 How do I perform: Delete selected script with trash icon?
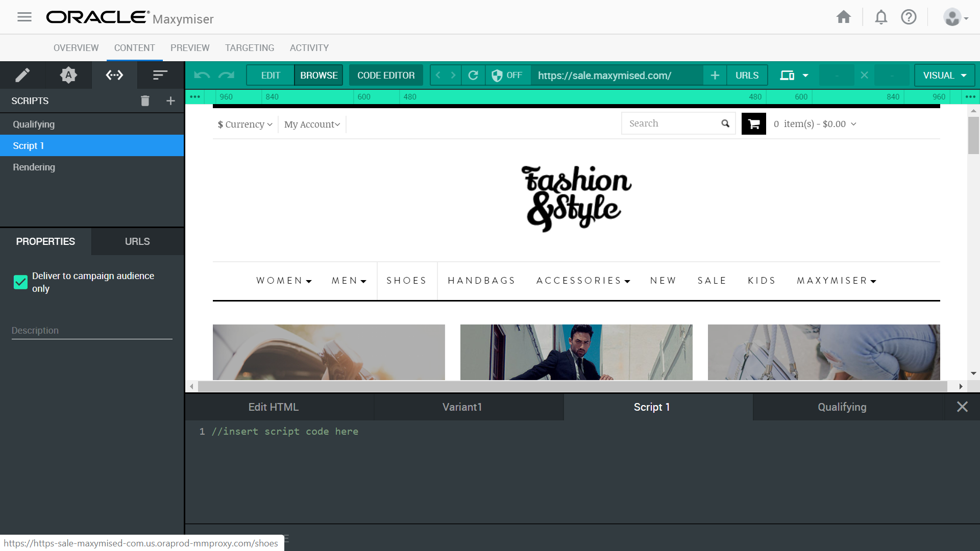pos(145,101)
